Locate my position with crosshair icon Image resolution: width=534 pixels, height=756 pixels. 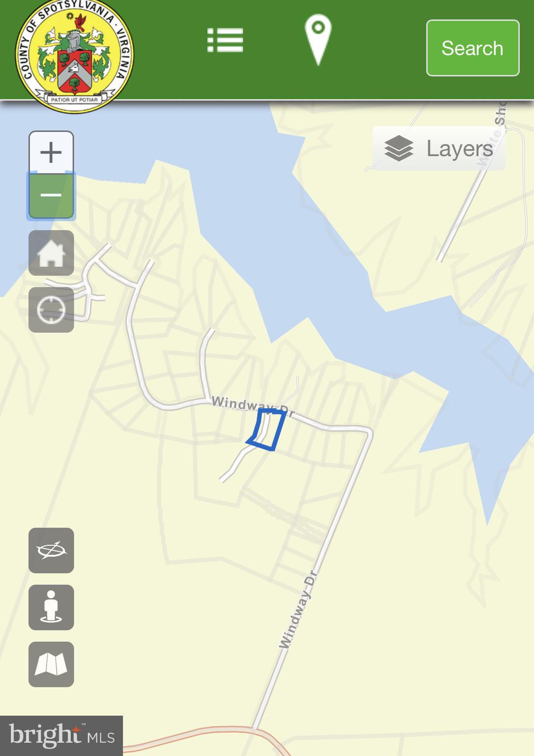pos(51,310)
